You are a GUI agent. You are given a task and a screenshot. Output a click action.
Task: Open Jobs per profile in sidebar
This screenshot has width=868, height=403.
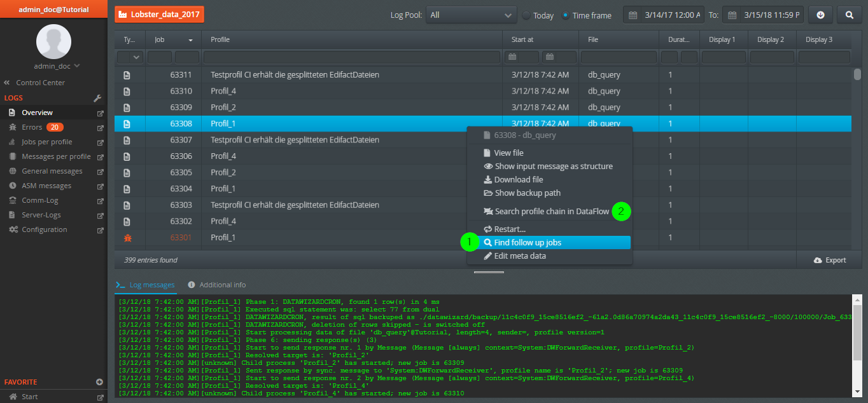click(x=47, y=142)
